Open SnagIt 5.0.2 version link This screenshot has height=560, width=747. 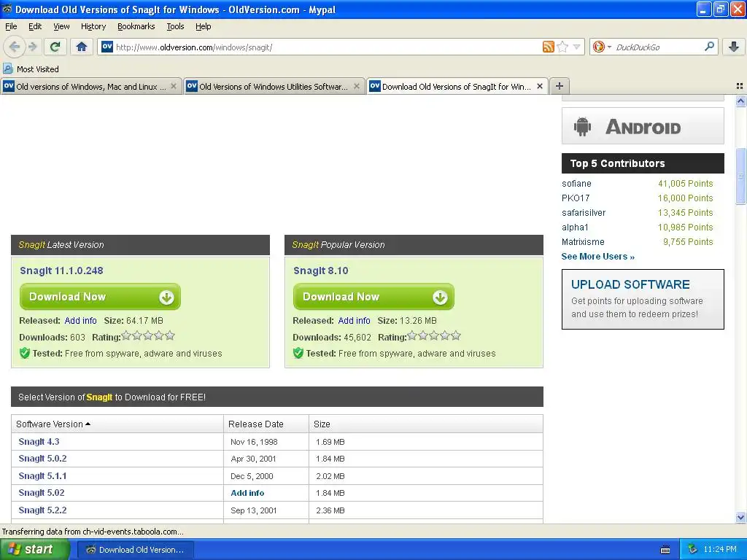[42, 459]
